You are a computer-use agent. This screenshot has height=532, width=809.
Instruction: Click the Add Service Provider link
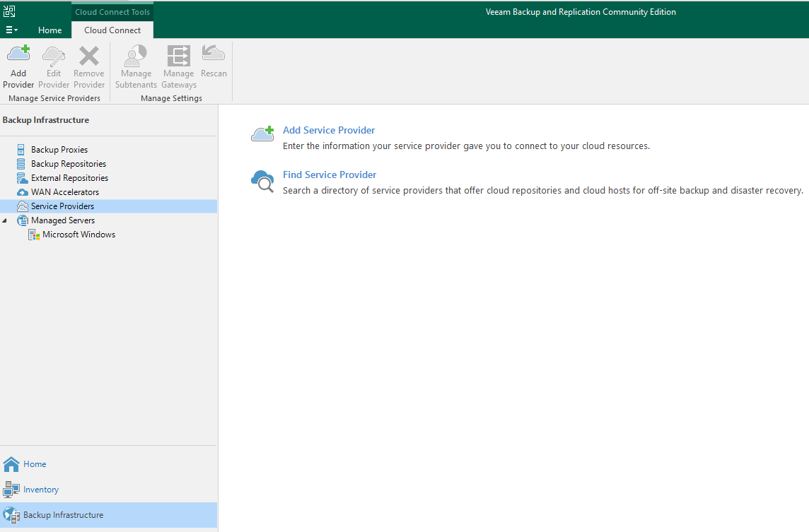pos(329,131)
